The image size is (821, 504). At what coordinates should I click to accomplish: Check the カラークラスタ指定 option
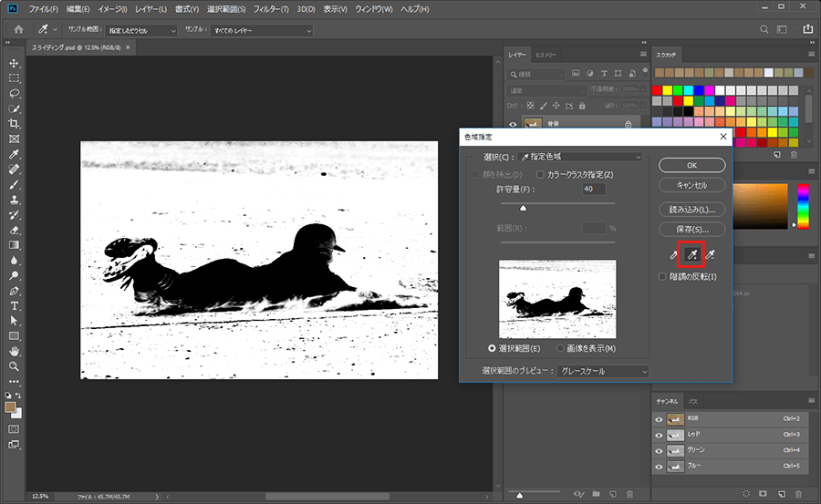(x=541, y=174)
